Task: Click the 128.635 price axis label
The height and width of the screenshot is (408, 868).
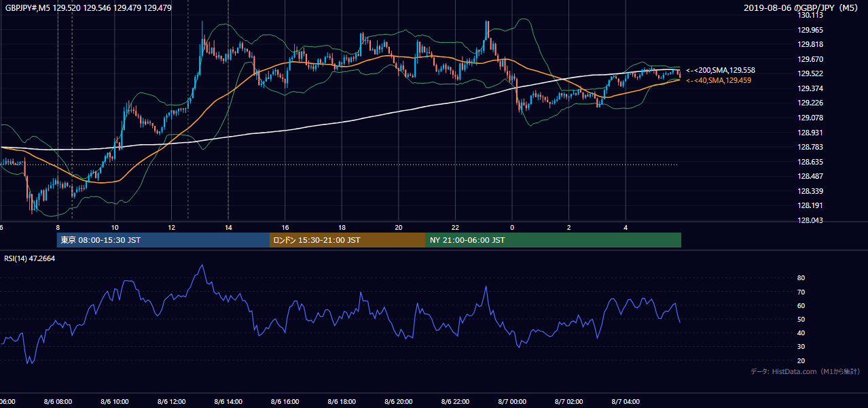Action: [811, 162]
